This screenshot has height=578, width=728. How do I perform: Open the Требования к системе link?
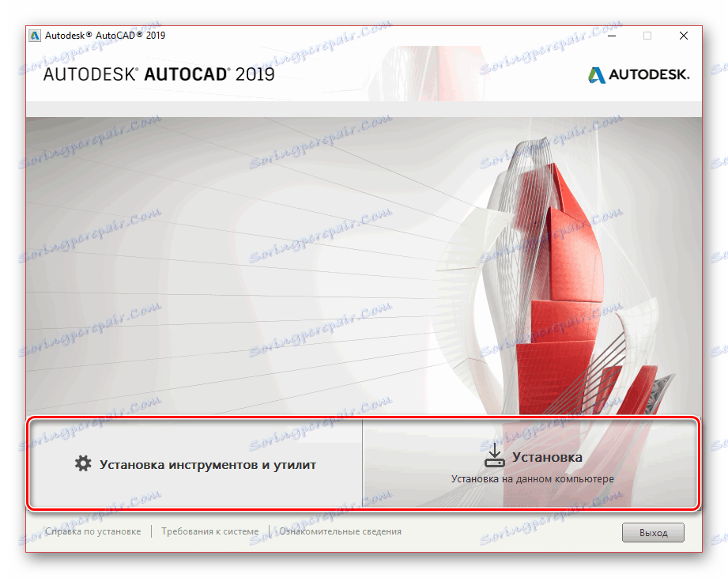(x=209, y=531)
